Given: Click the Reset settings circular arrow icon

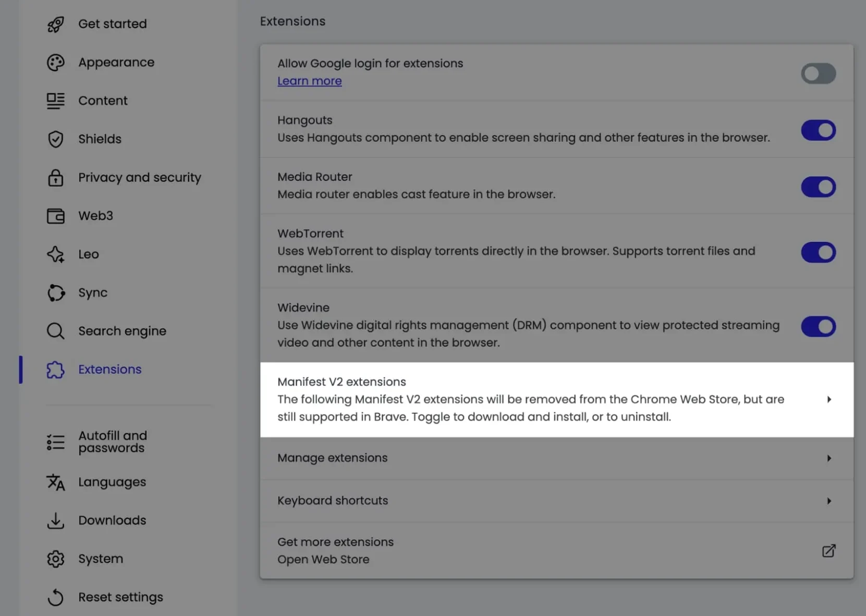Looking at the screenshot, I should pos(56,597).
